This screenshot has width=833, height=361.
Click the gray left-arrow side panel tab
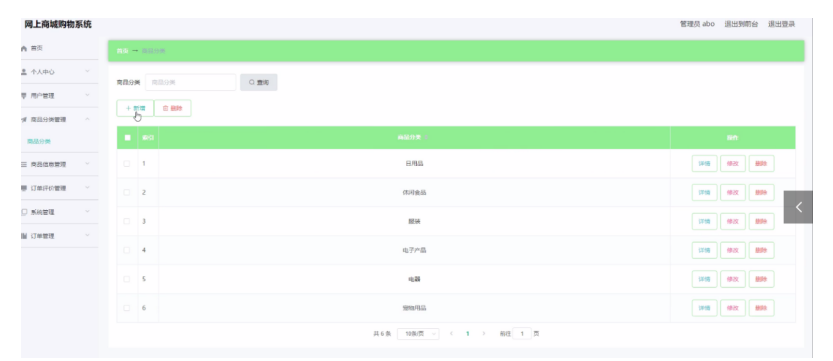(x=798, y=207)
